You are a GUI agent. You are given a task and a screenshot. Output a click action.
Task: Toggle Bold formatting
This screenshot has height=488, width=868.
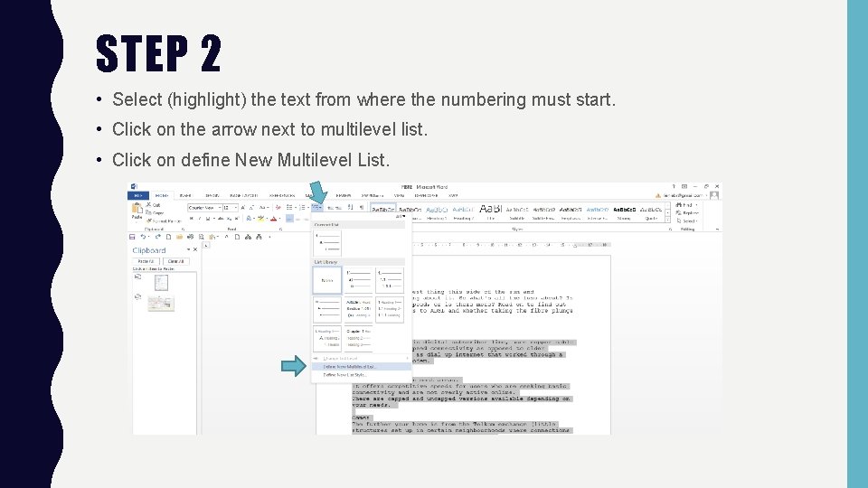click(x=192, y=218)
